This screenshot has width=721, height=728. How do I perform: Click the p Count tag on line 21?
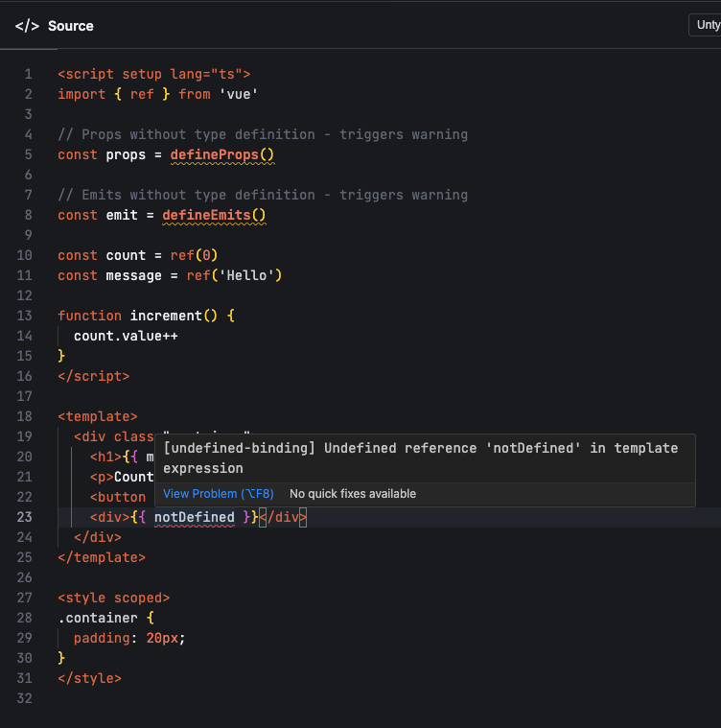(122, 477)
